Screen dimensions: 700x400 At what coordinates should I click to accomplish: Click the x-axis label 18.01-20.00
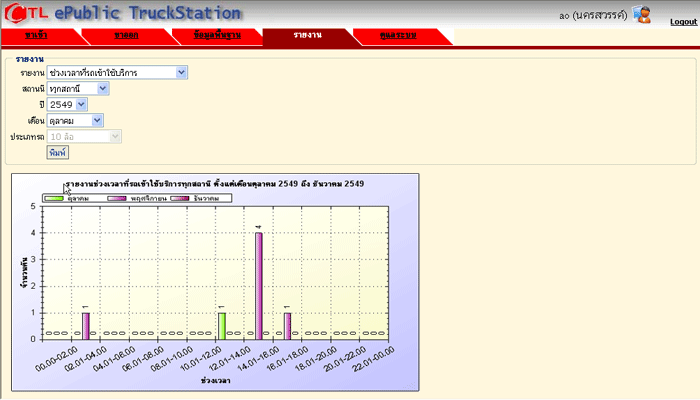click(x=316, y=359)
